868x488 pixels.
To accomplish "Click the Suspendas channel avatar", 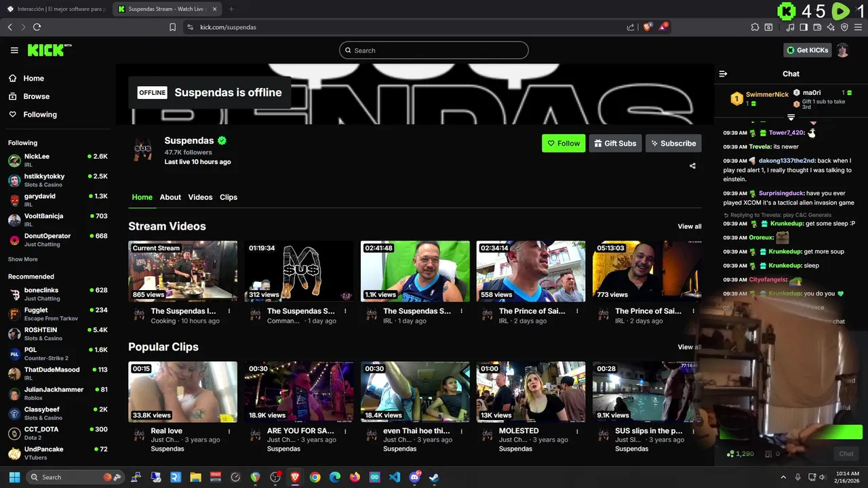I will click(143, 148).
